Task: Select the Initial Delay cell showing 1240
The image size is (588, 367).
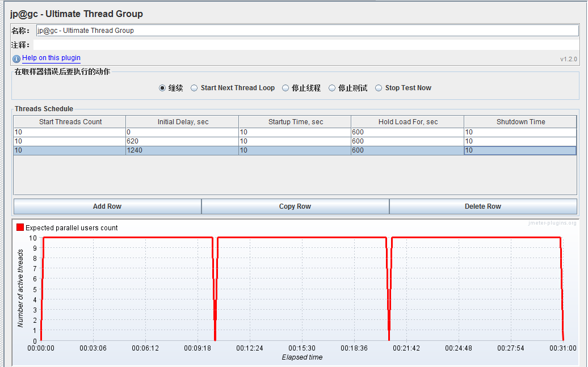Action: pyautogui.click(x=182, y=150)
